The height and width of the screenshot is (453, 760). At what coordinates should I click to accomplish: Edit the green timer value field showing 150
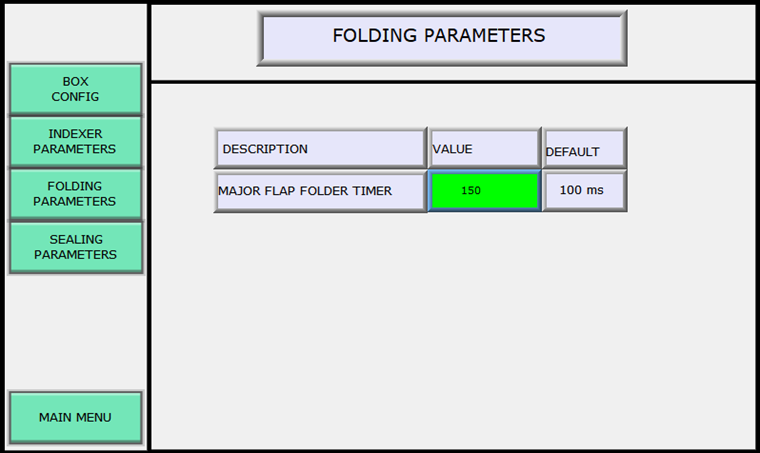tap(484, 190)
